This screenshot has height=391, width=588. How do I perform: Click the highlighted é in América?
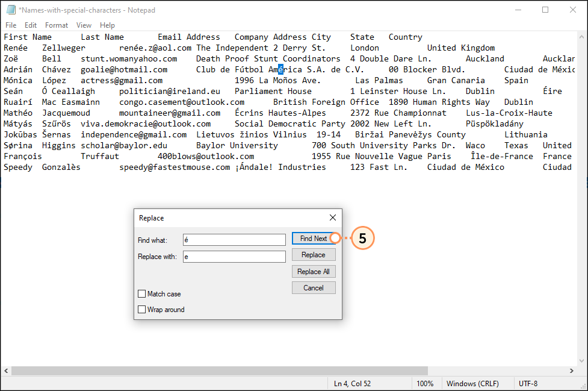point(280,69)
